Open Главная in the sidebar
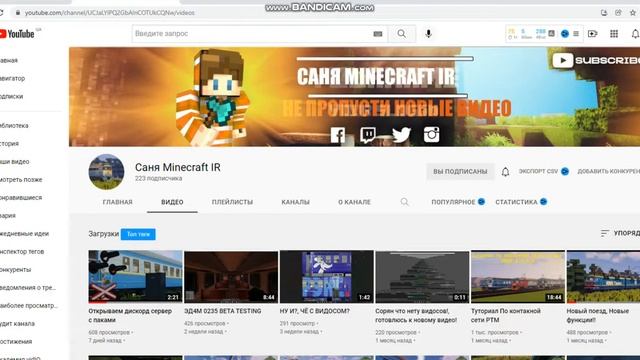This screenshot has height=360, width=640. click(9, 60)
